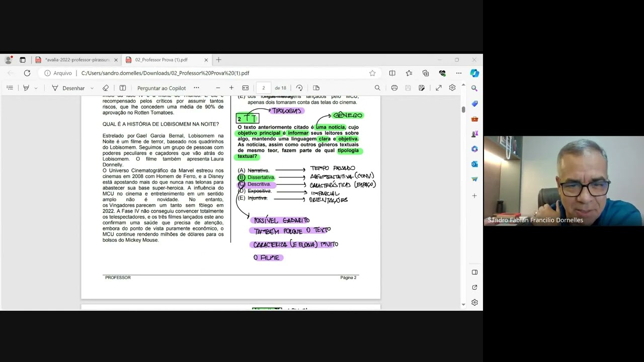Click the PDF vertical scrollbar thumb
644x362 pixels.
pyautogui.click(x=463, y=109)
